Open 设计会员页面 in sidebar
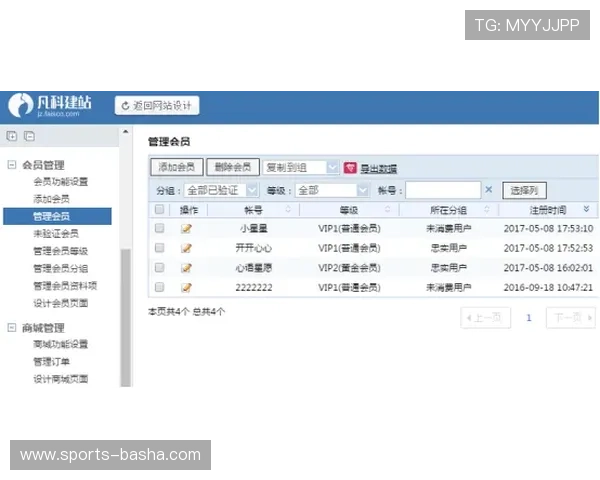The width and height of the screenshot is (600, 480). pos(60,303)
